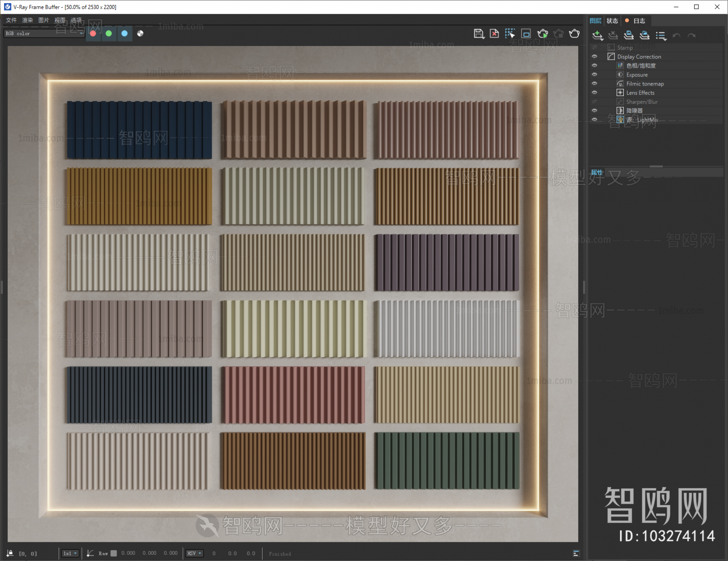Open the 图片 menu
Screen dimensions: 728x561
click(x=44, y=20)
